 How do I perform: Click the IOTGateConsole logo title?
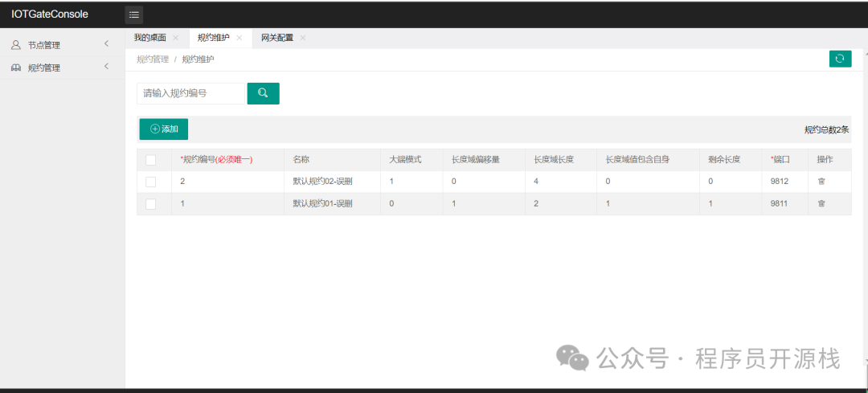[50, 14]
